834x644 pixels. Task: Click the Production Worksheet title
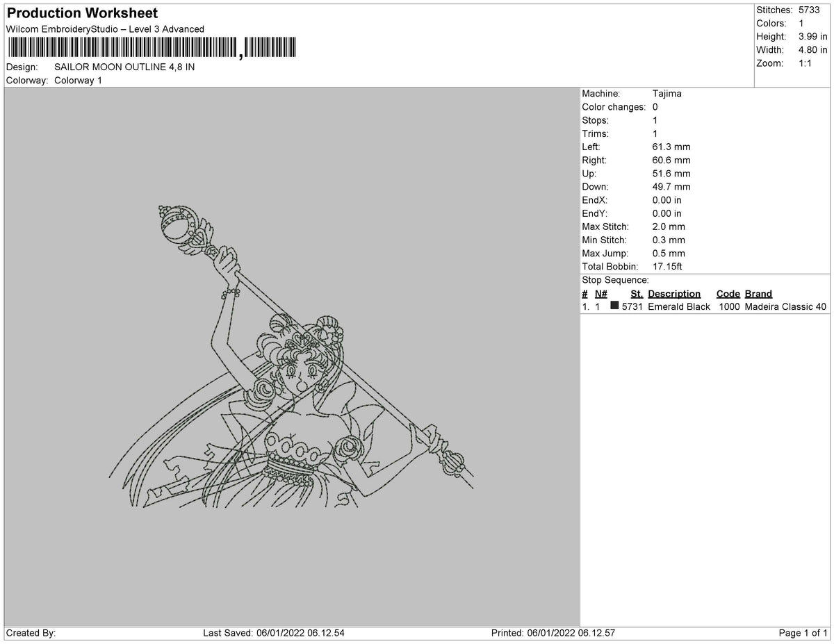[82, 13]
